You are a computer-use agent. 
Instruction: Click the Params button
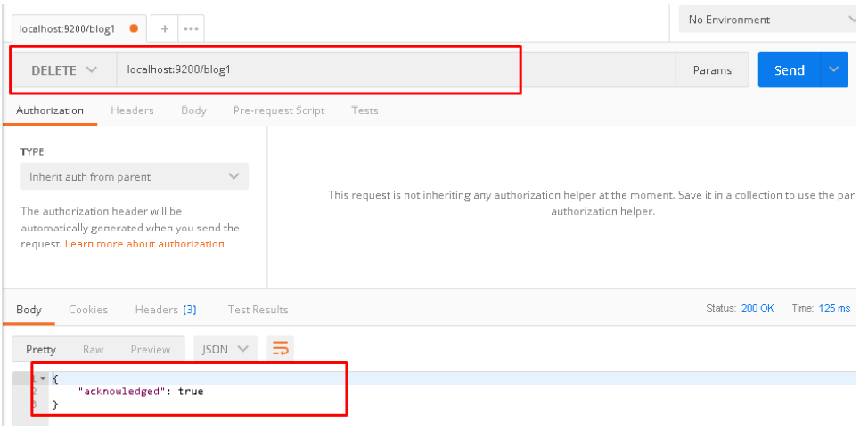[712, 70]
